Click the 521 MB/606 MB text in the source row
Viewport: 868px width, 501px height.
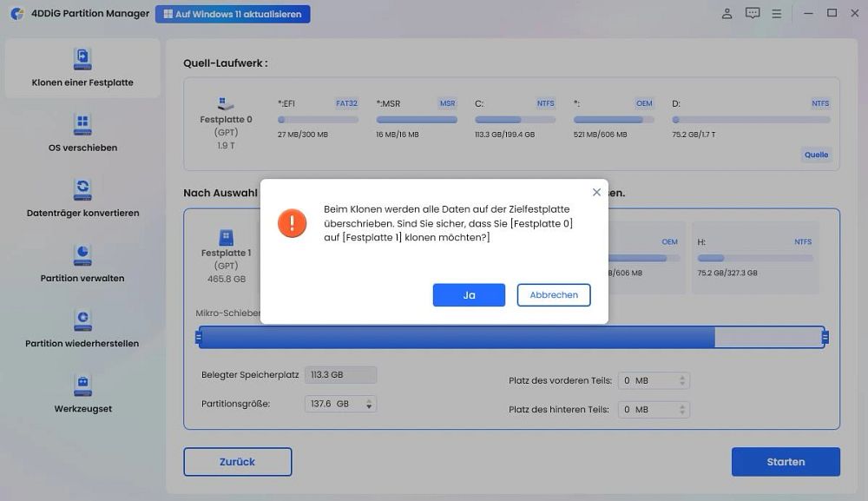click(600, 135)
